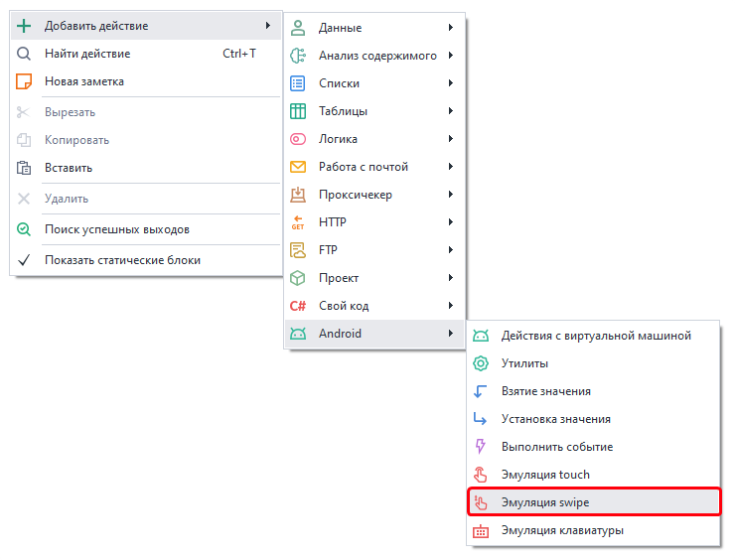Click the HTTP GET icon
Screen dimensions: 735x560
click(x=297, y=222)
